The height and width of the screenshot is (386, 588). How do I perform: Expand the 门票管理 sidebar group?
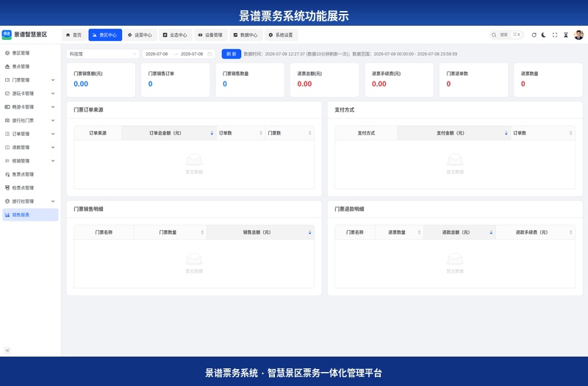point(30,80)
